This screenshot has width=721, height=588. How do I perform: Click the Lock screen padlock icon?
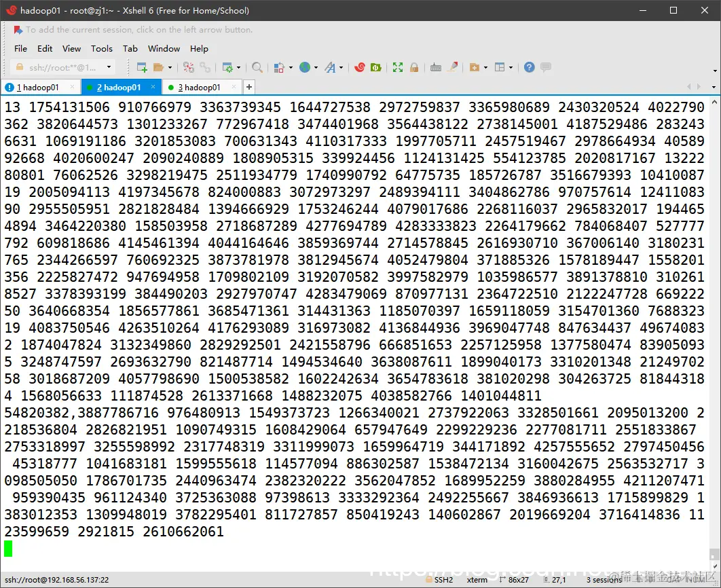[414, 68]
